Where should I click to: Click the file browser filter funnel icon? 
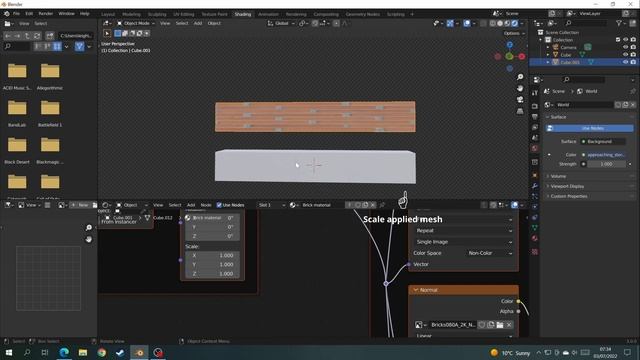80,47
